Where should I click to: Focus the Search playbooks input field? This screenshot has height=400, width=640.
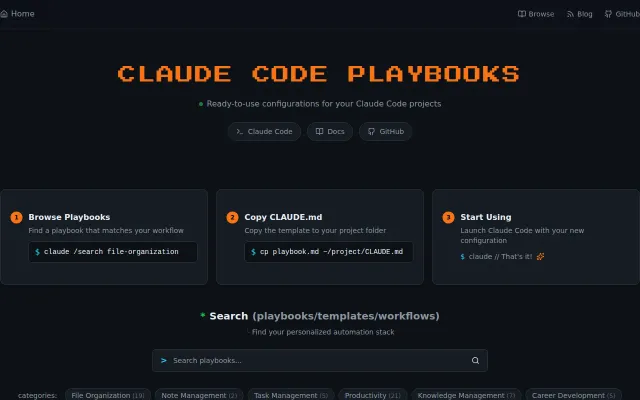320,360
